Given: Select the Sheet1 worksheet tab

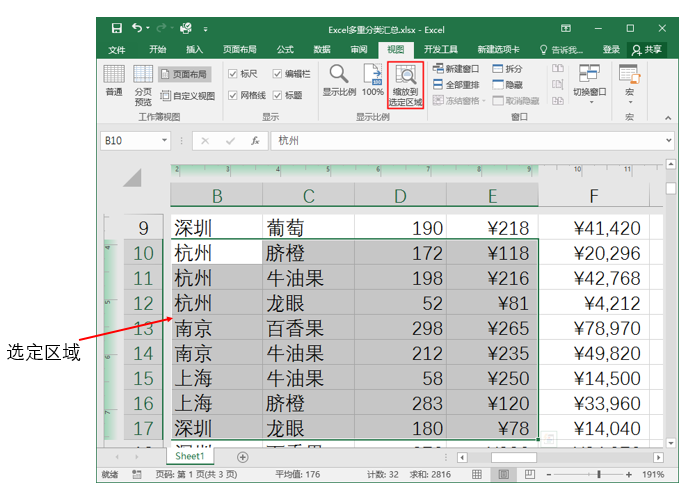Looking at the screenshot, I should point(190,456).
